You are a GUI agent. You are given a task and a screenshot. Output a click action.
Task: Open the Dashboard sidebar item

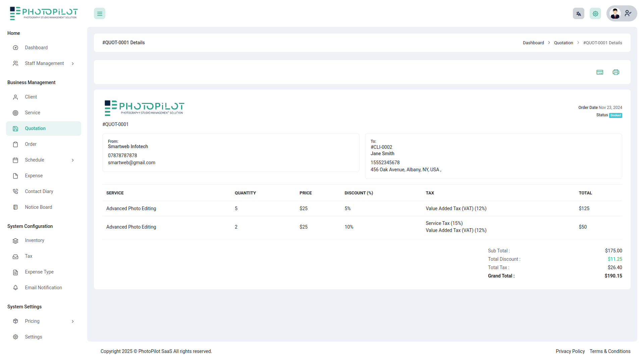(x=36, y=48)
